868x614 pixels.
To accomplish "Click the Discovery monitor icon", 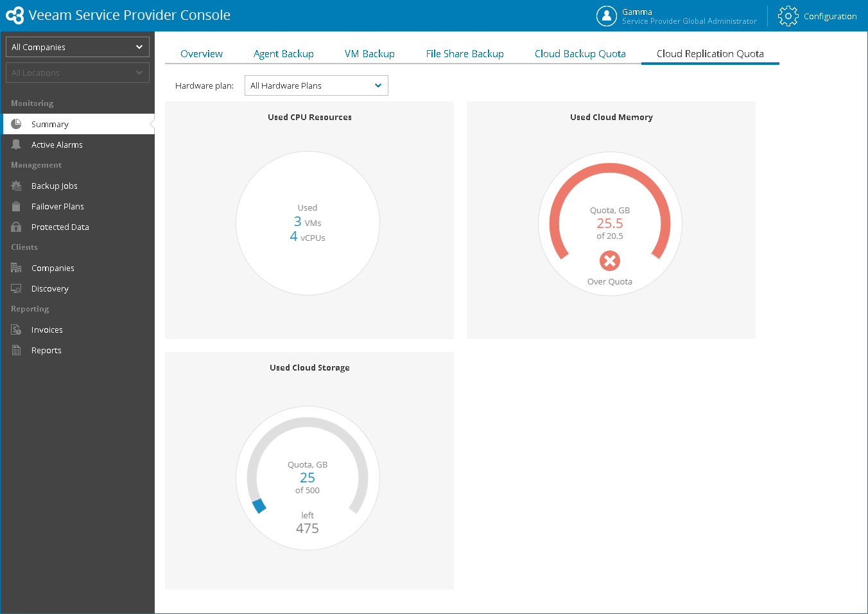I will (x=16, y=288).
